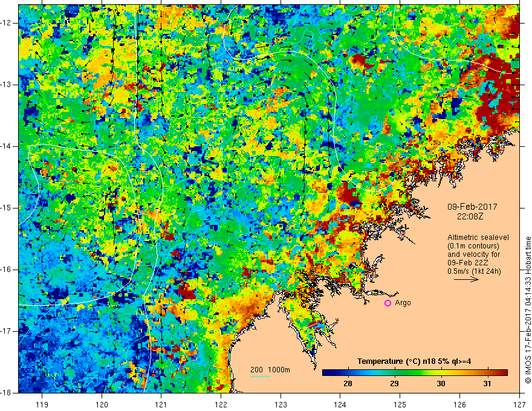Click the colorbar tick label '28'
Screen dimensions: 532x411
348,384
